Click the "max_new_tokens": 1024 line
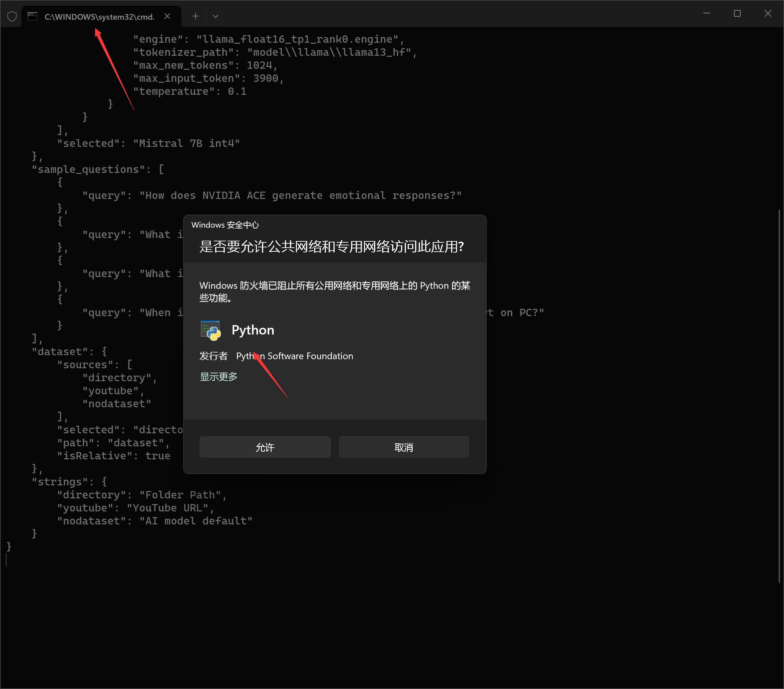 pos(205,65)
